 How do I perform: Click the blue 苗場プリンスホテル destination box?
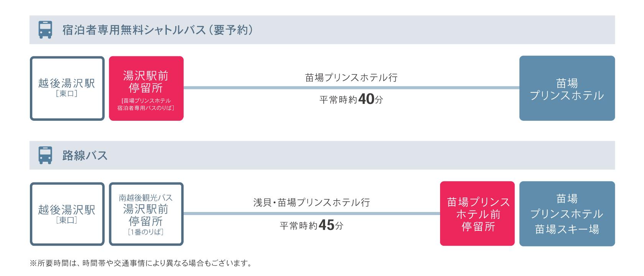click(567, 89)
